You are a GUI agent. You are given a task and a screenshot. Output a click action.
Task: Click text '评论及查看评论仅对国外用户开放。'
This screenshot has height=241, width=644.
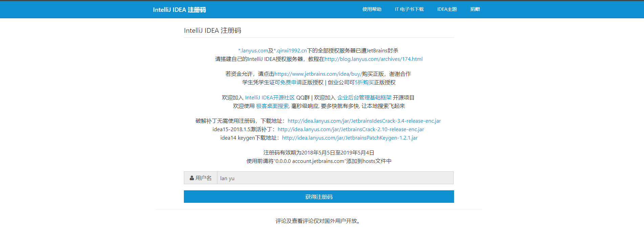click(319, 221)
